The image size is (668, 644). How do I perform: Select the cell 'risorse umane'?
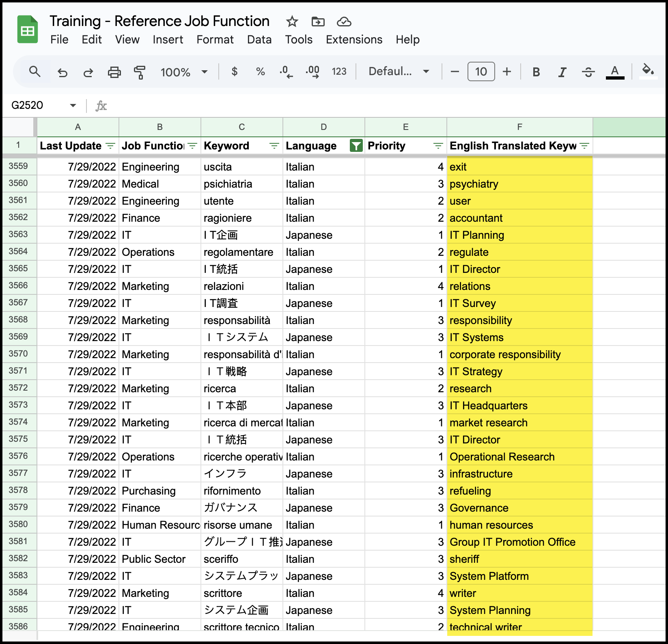click(x=242, y=525)
